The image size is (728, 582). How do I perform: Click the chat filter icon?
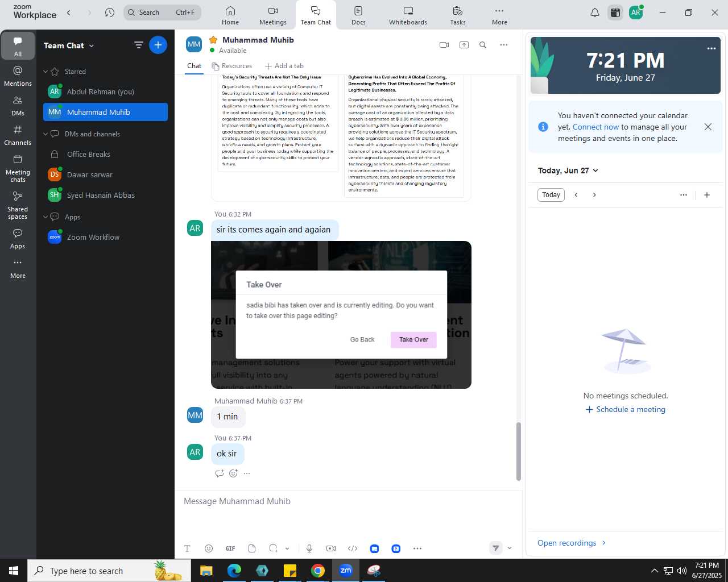[138, 45]
